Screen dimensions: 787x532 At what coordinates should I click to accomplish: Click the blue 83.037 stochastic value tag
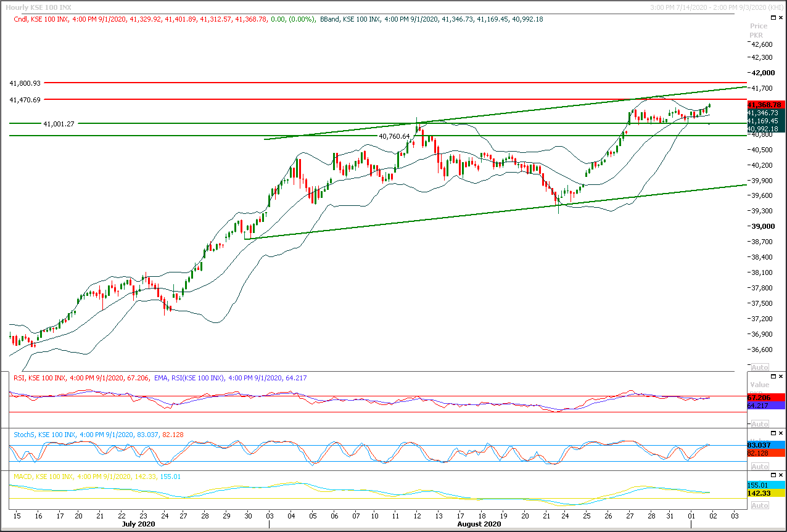[765, 444]
